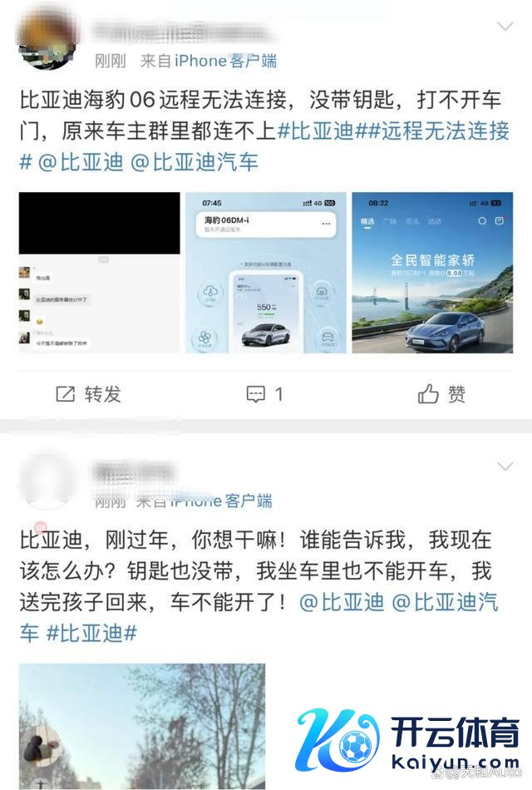Click the 赞 like label

(x=456, y=394)
